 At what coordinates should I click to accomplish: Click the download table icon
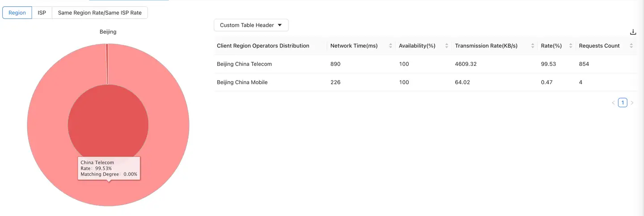[633, 32]
